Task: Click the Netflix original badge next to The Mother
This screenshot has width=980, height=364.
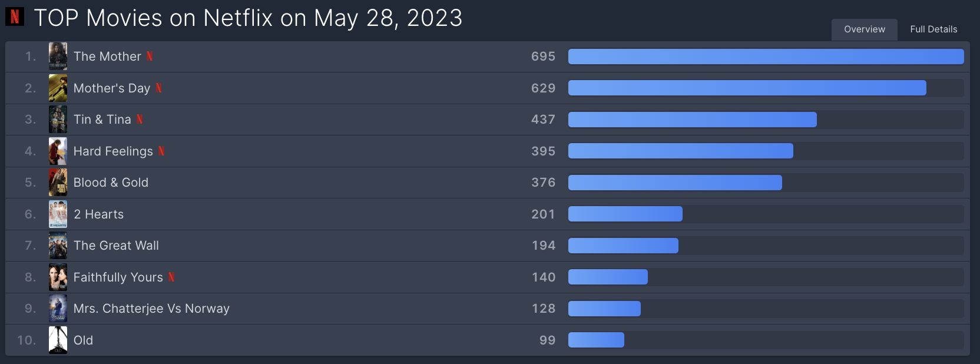Action: point(150,57)
